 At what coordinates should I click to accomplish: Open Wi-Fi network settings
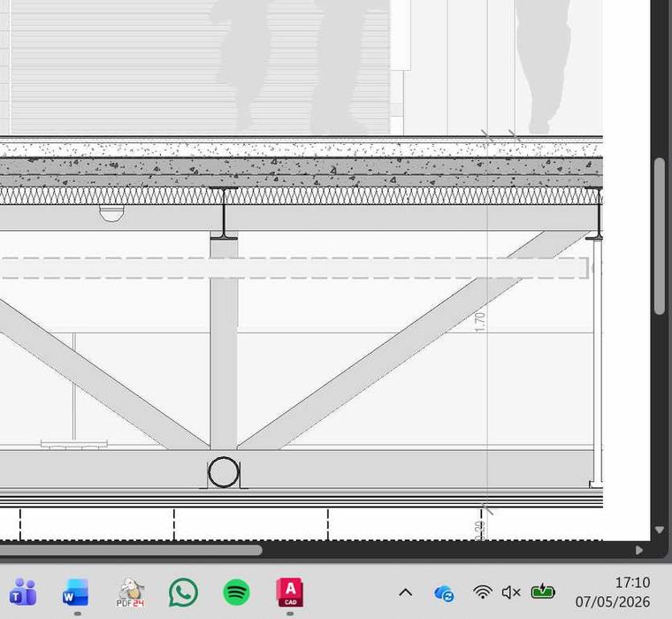click(x=483, y=592)
